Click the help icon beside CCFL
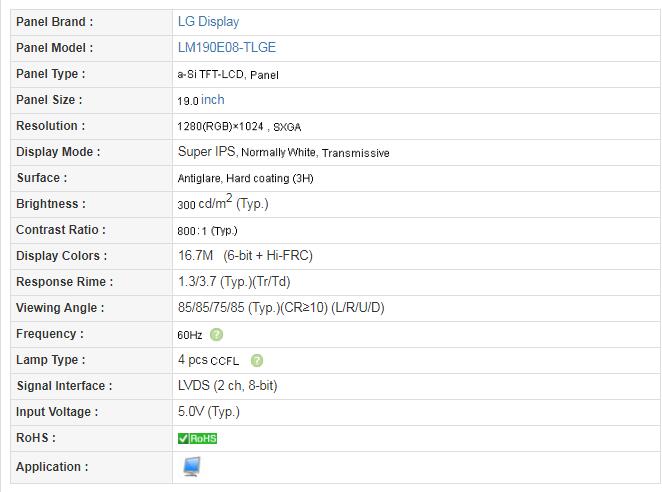This screenshot has height=492, width=662. (x=257, y=361)
